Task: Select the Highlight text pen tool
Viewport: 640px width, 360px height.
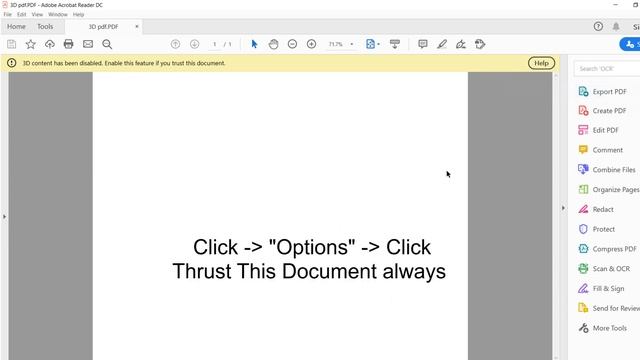Action: 442,44
